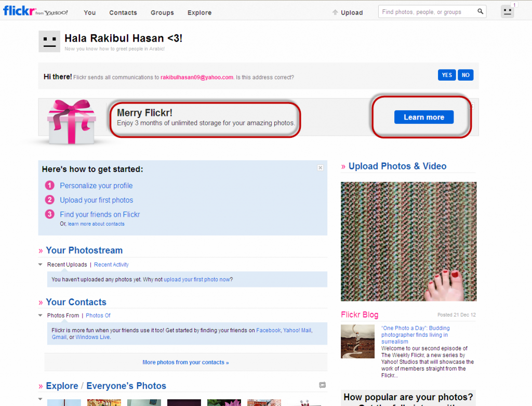Confirm email with YES button

point(447,75)
